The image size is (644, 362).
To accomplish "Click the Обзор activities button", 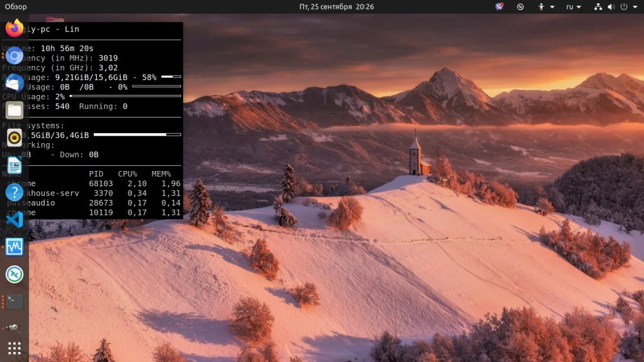I will click(x=16, y=7).
